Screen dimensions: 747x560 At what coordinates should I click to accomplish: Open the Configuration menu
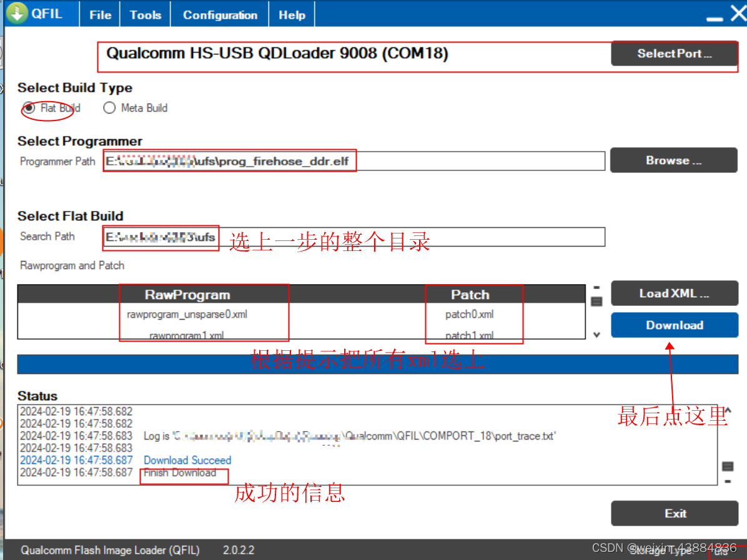tap(220, 15)
